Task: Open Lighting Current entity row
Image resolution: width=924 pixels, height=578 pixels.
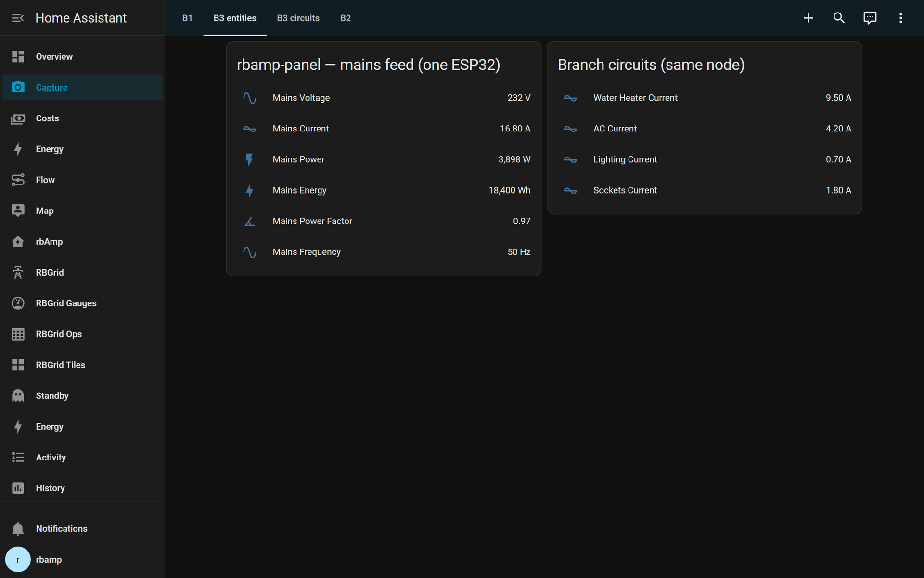Action: tap(705, 159)
